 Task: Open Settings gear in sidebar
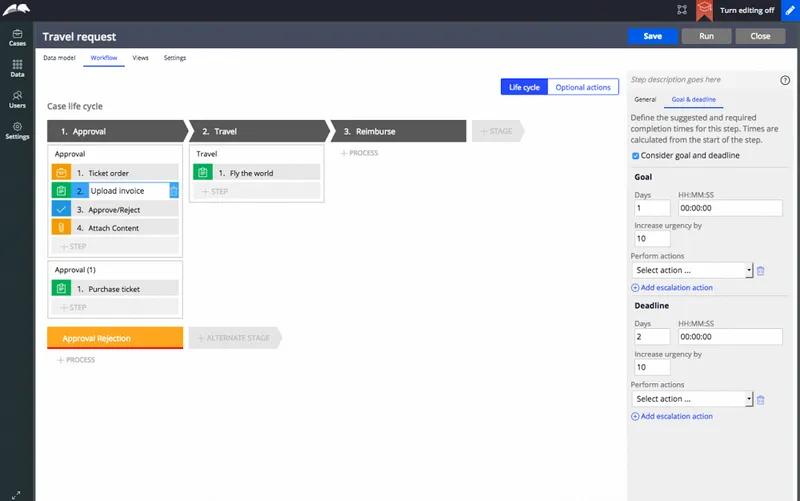[17, 131]
